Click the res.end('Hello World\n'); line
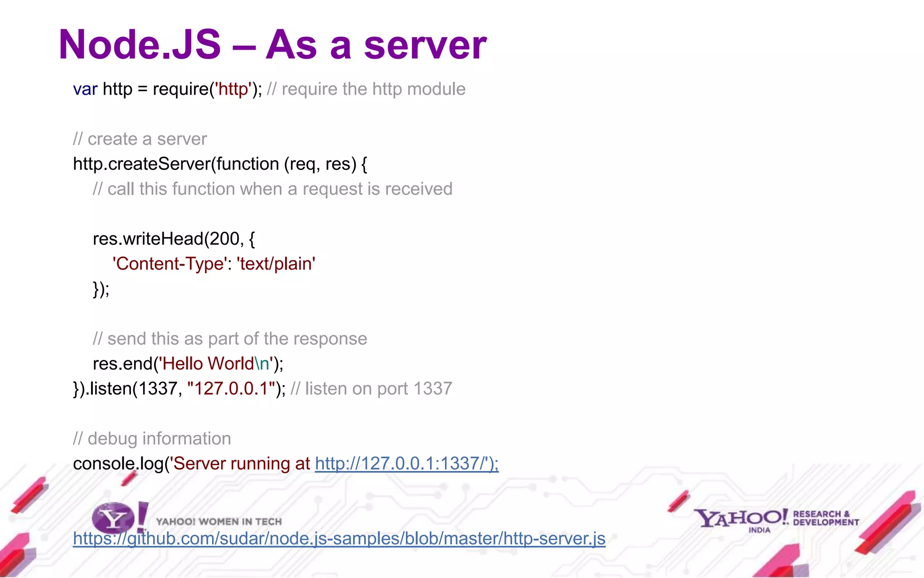 188,364
